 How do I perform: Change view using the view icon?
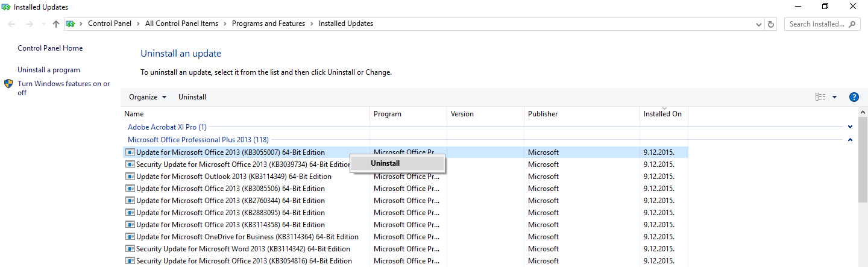point(820,97)
